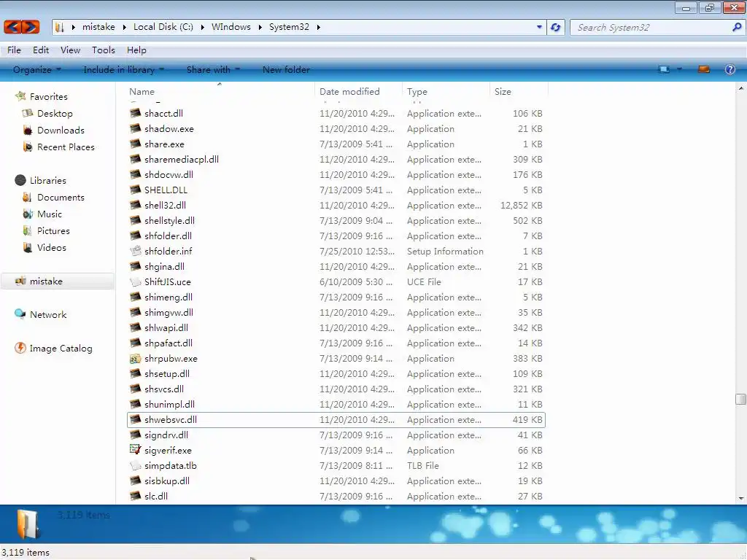747x560 pixels.
Task: Click the Image Catalog icon
Action: (x=20, y=348)
